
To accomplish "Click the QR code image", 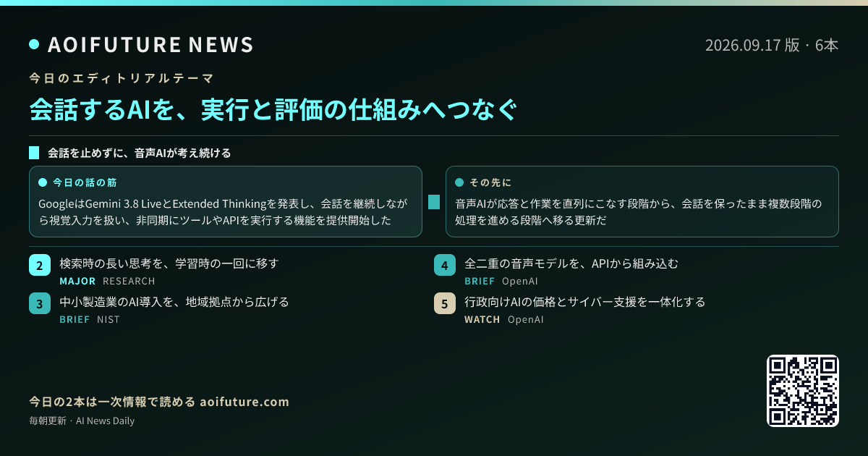I will pyautogui.click(x=803, y=391).
